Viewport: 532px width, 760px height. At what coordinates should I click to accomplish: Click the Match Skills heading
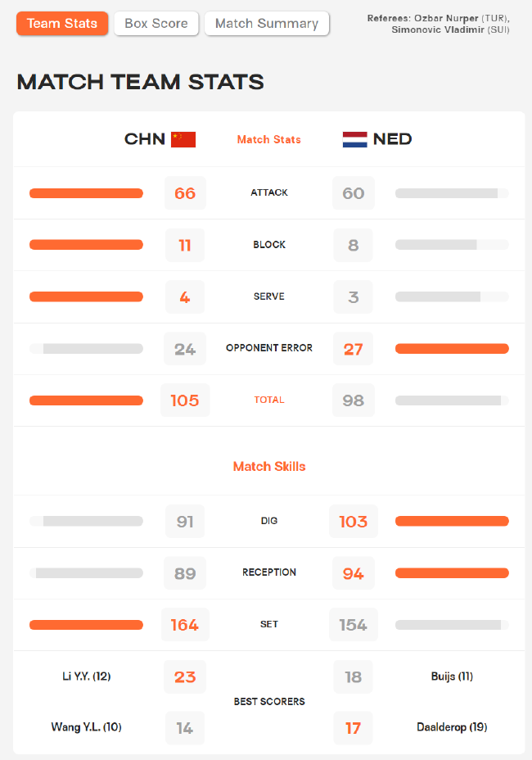[269, 466]
